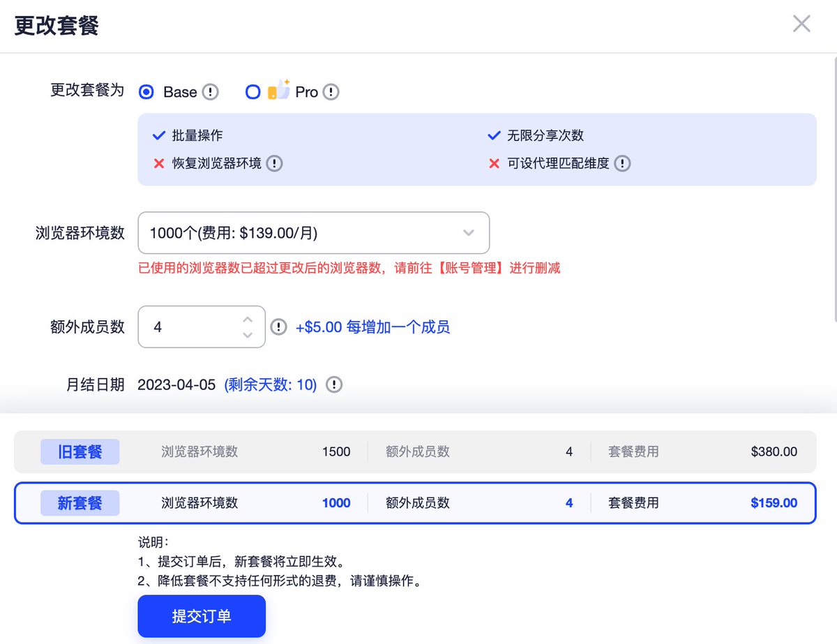Click the check mark beside 无限分享次数
The image size is (837, 644).
[494, 135]
